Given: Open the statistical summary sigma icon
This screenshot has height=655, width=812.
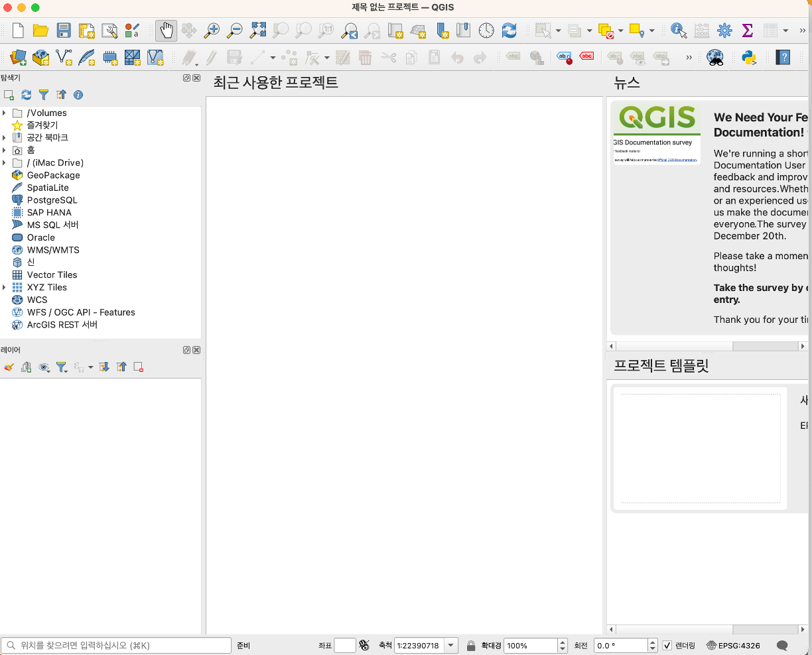Looking at the screenshot, I should (748, 30).
